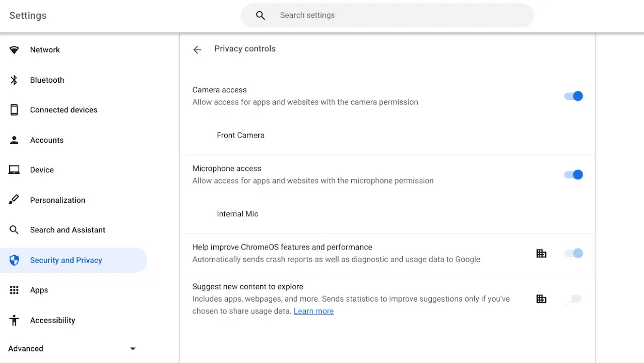This screenshot has width=644, height=363.
Task: Click the Accounts person icon
Action: pyautogui.click(x=14, y=140)
